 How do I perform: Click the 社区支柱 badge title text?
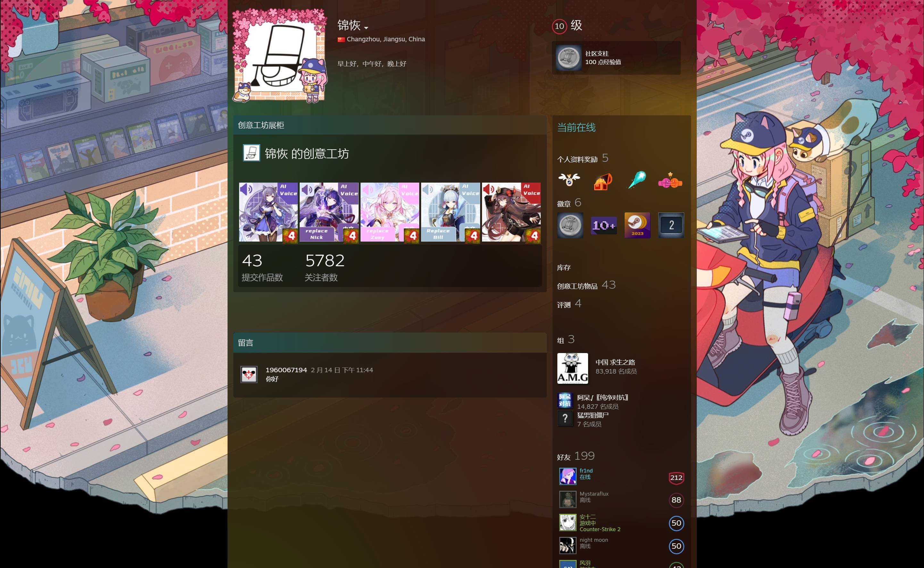[597, 54]
